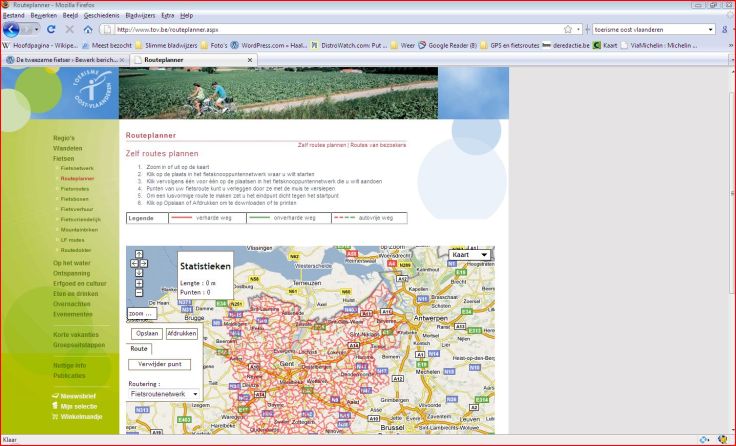The image size is (736, 446).
Task: Open the GPS en fietsroutes bookmark folder
Action: [510, 46]
